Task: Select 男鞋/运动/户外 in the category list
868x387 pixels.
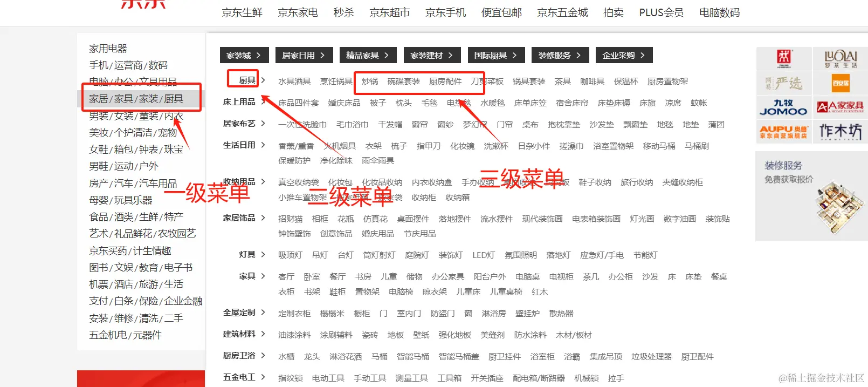Action: [x=123, y=166]
